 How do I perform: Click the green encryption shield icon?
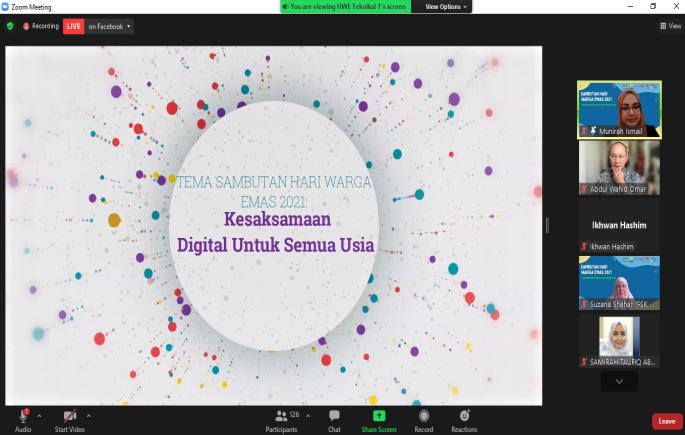pos(10,26)
